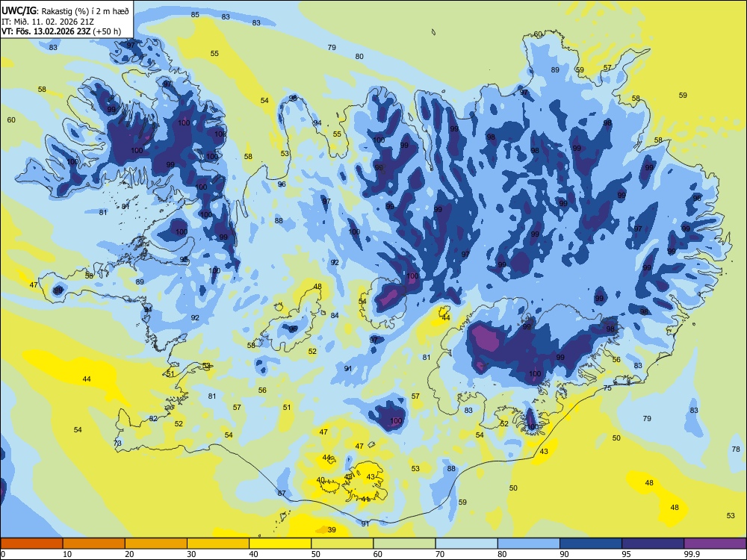
Task: Click the 80–90 medium blue legend swatch
Action: [x=529, y=544]
